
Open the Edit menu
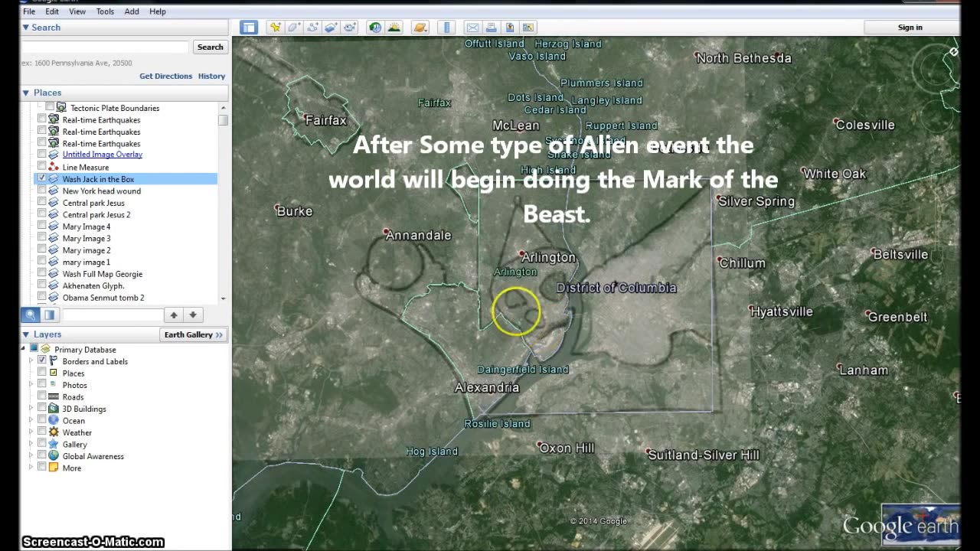(52, 11)
